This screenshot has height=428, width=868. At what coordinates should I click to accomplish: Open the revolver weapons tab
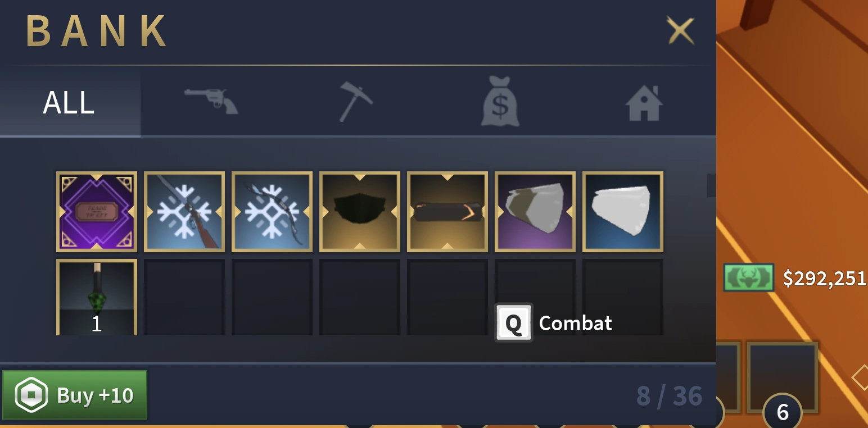[x=211, y=102]
